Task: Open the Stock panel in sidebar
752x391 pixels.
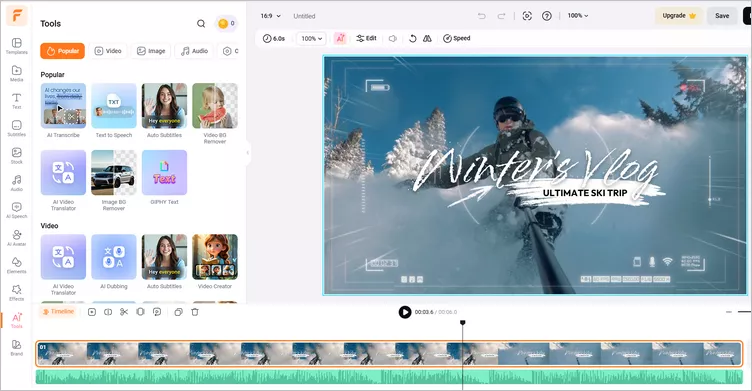Action: pos(17,155)
